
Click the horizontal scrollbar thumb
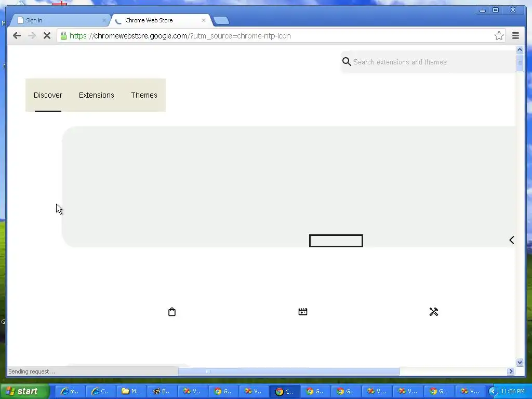289,371
